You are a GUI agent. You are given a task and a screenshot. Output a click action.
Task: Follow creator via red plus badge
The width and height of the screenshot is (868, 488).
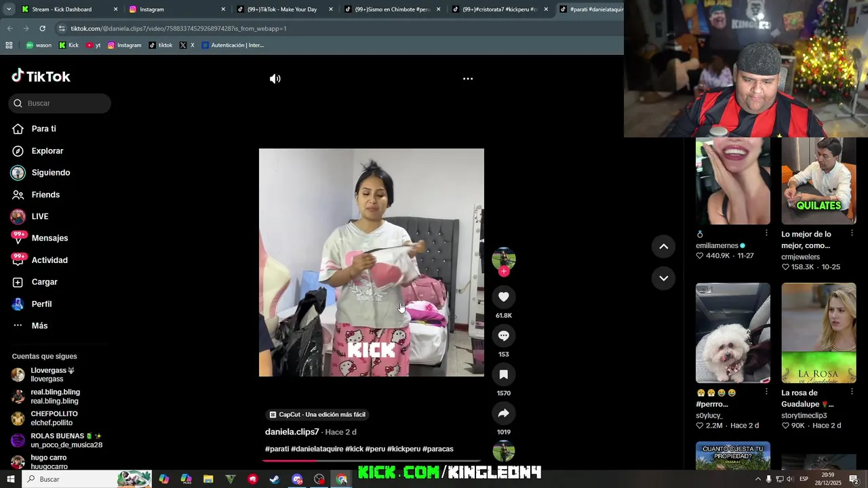pyautogui.click(x=503, y=271)
